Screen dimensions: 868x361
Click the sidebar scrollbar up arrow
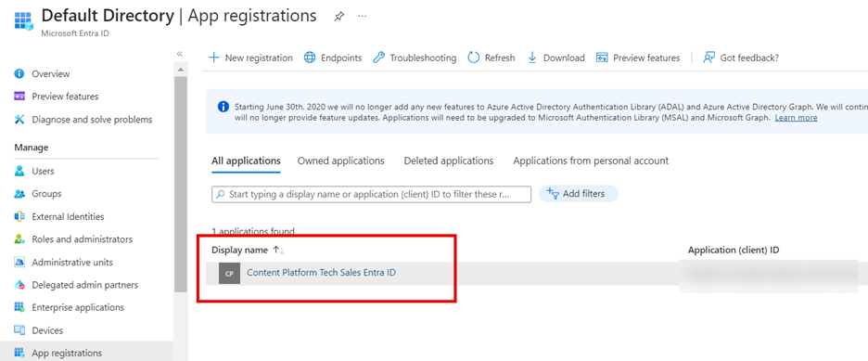click(x=180, y=70)
